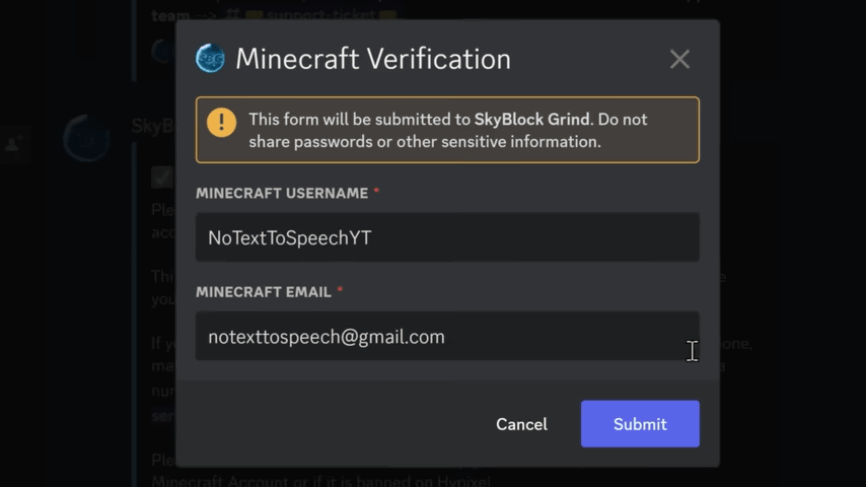866x487 pixels.
Task: Click the MINECRAFT EMAIL field label
Action: pos(263,292)
